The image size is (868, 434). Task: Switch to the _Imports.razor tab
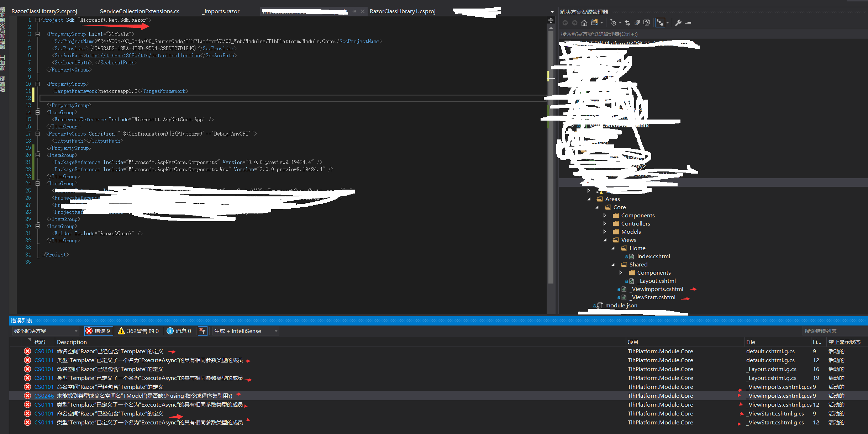pyautogui.click(x=221, y=11)
